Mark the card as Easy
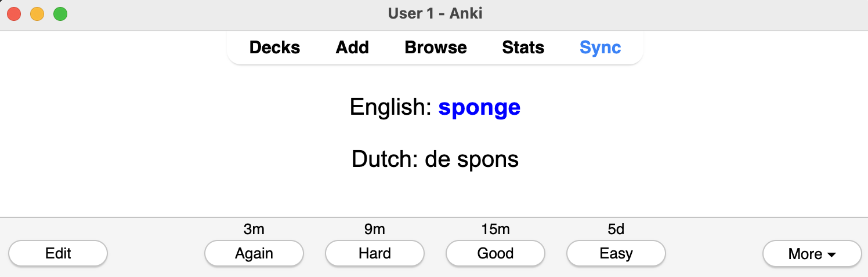Viewport: 868px width, 277px height. pos(616,253)
